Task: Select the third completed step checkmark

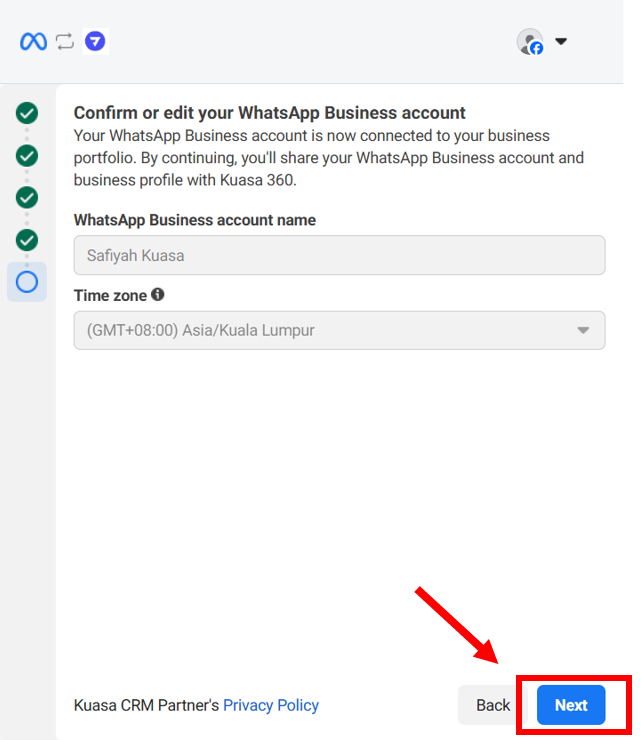Action: pos(27,198)
